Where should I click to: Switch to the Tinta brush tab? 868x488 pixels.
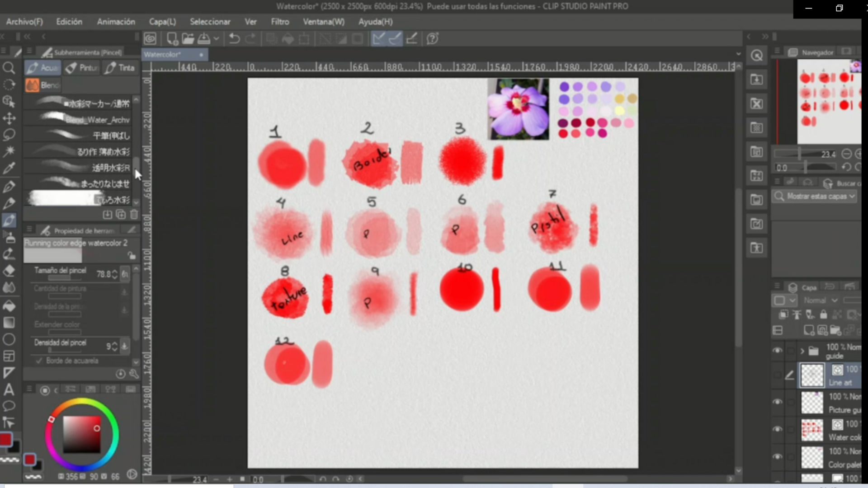coord(120,68)
